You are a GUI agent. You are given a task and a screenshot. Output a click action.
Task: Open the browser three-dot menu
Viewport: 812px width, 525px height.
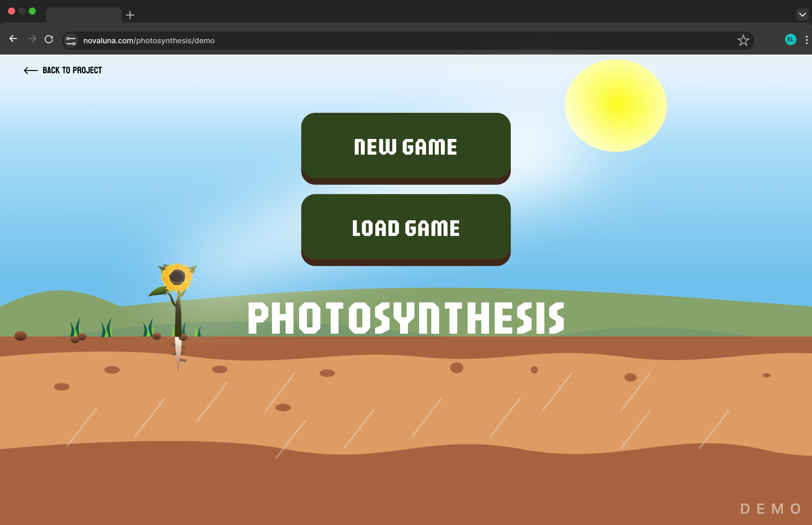point(806,40)
